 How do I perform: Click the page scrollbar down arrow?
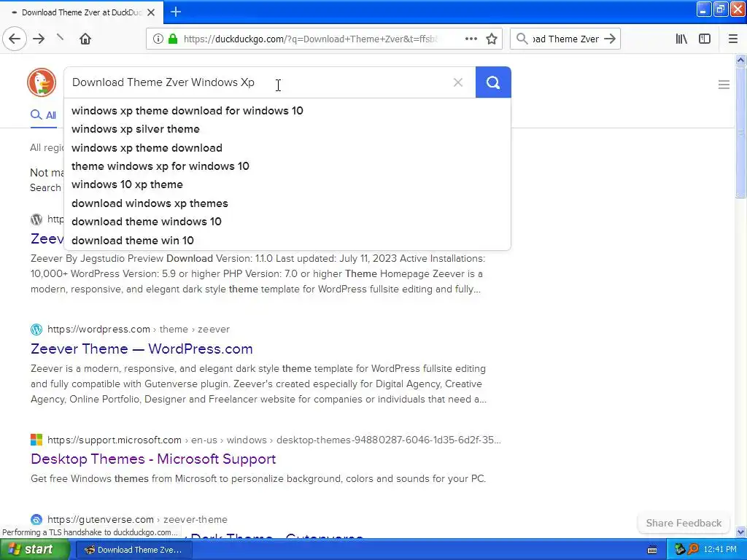coord(740,532)
